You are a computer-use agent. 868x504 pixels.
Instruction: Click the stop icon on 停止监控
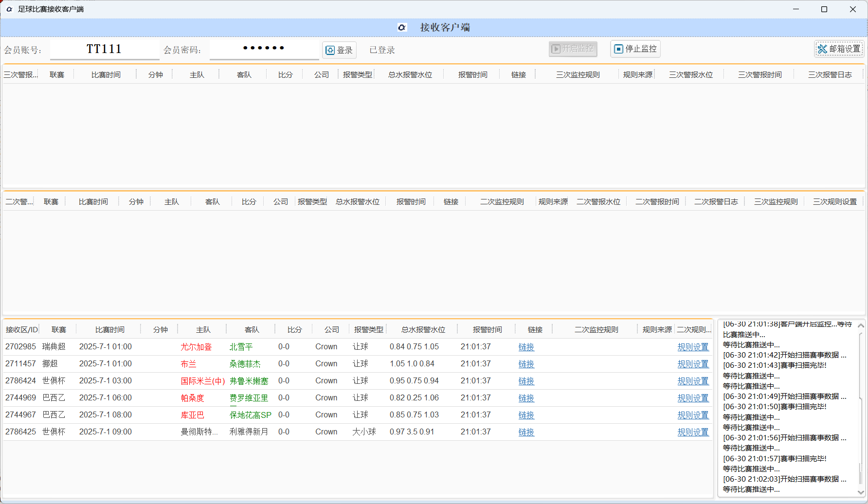[618, 49]
